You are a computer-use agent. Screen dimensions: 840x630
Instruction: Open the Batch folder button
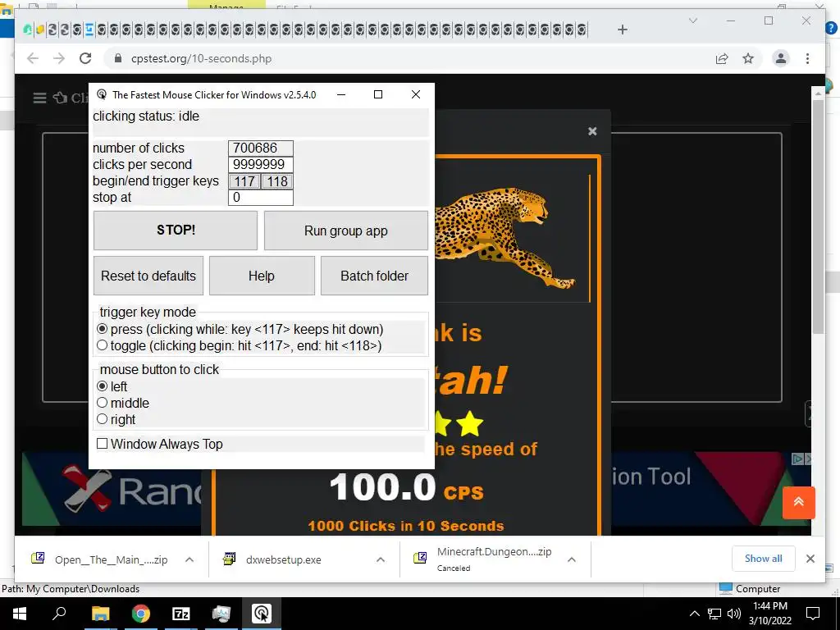[x=374, y=276]
